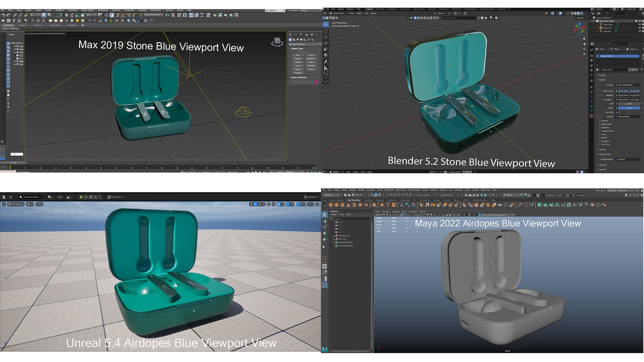Screen dimensions: 644x362
Task: Select Blender's Move tool in left toolbar
Action: coord(325,37)
